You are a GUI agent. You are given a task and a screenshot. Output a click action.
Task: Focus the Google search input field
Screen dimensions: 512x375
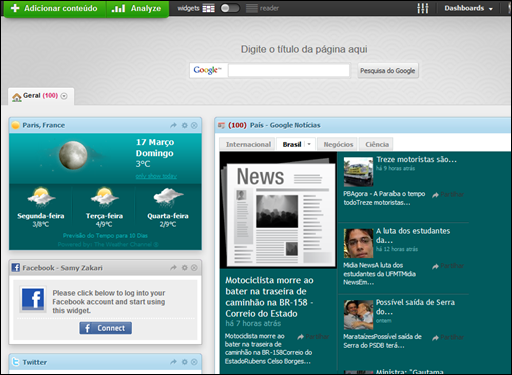(289, 70)
